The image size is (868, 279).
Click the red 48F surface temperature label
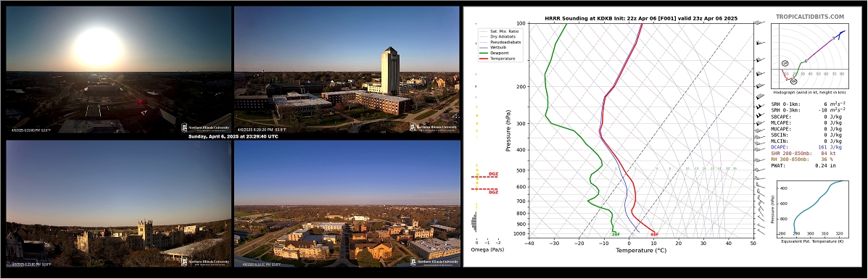pyautogui.click(x=654, y=234)
